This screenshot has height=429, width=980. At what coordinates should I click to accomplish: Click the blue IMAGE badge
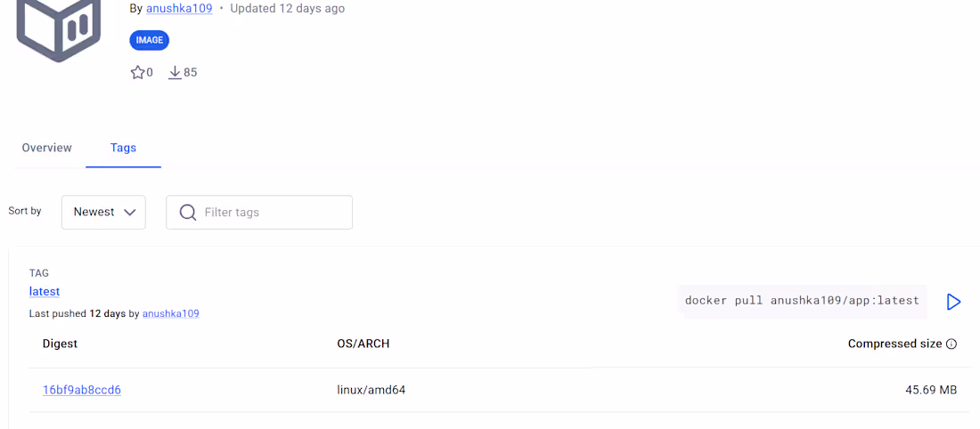coord(150,40)
